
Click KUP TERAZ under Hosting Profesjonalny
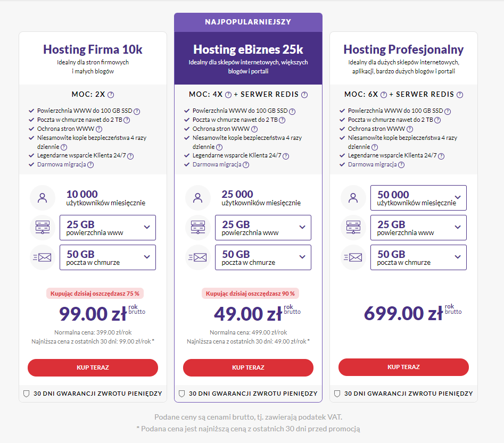(403, 367)
